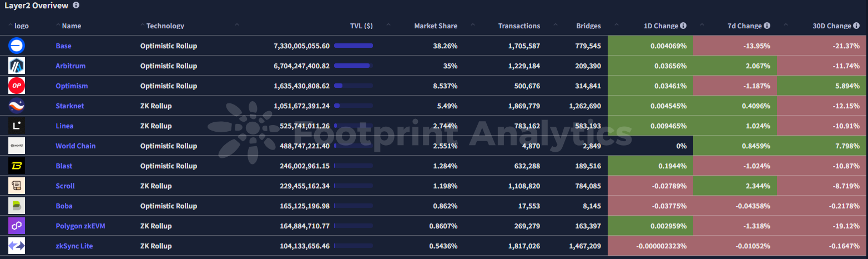Click the yellow Blast logo
This screenshot has height=259, width=868.
pyautogui.click(x=17, y=166)
